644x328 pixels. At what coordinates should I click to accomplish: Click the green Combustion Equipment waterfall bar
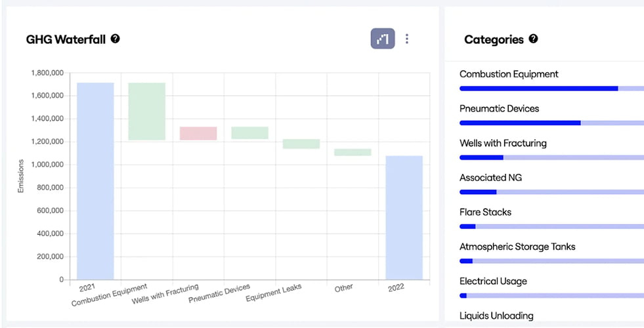pyautogui.click(x=147, y=112)
